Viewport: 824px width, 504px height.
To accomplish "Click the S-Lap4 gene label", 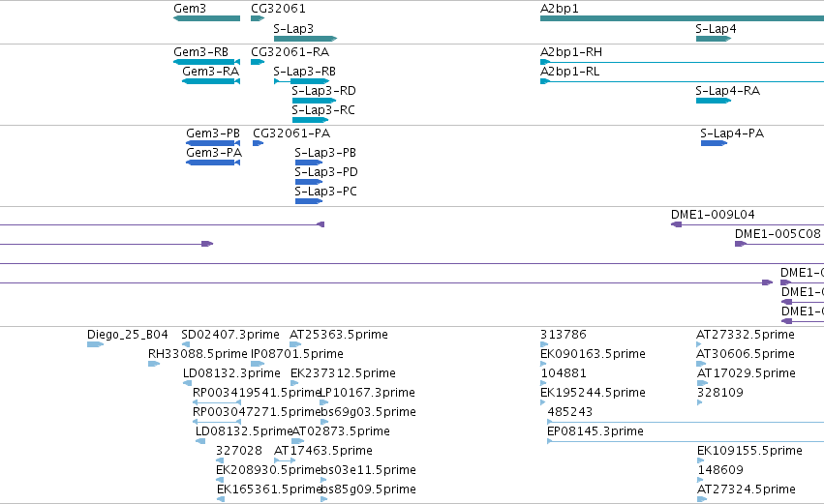I will [x=716, y=29].
